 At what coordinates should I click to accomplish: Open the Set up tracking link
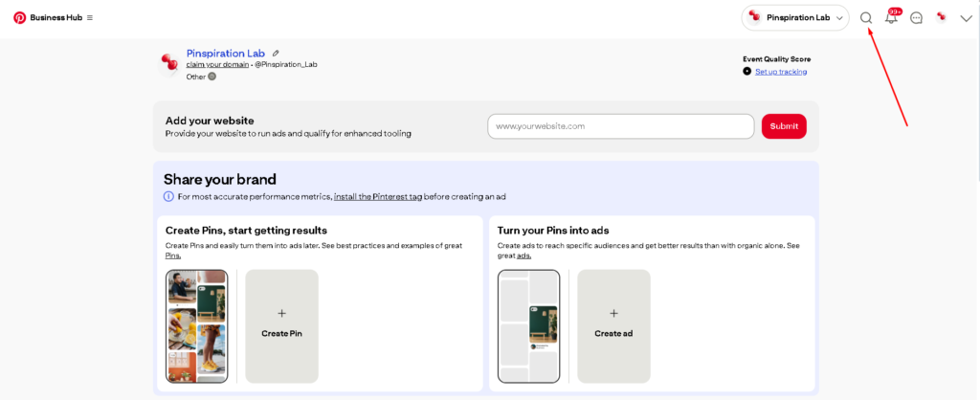(x=781, y=72)
